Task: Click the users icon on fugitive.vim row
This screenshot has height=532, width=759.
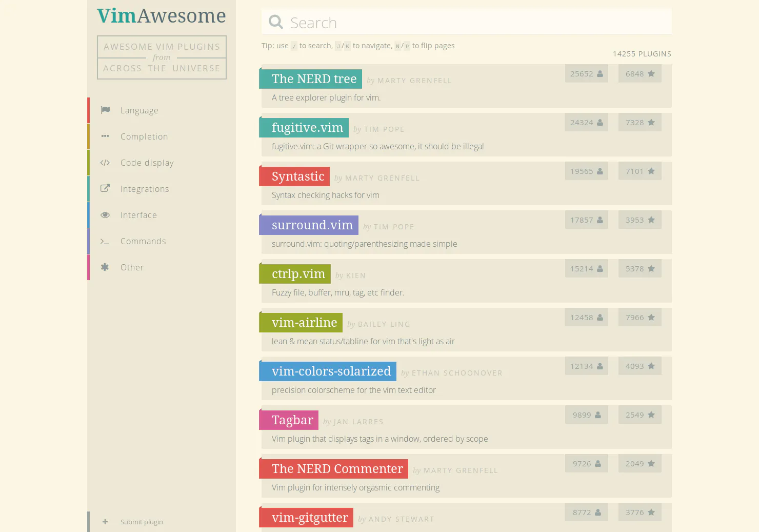Action: click(600, 123)
